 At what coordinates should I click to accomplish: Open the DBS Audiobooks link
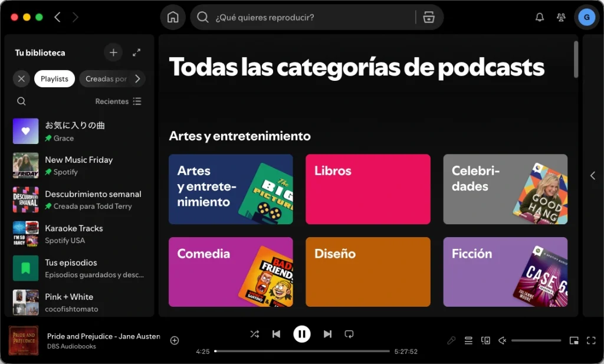pos(71,346)
